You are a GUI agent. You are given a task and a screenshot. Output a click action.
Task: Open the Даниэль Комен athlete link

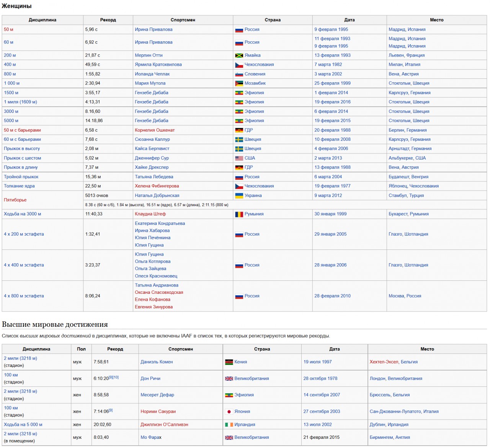point(157,362)
